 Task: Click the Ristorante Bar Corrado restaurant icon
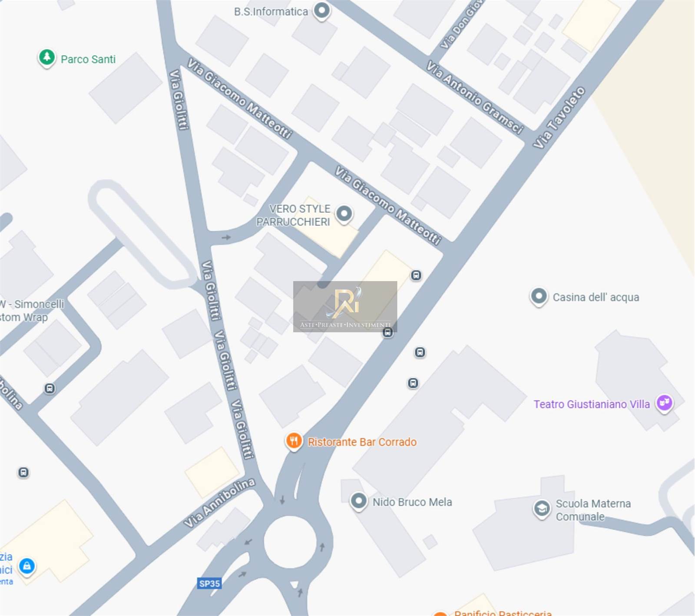point(294,441)
